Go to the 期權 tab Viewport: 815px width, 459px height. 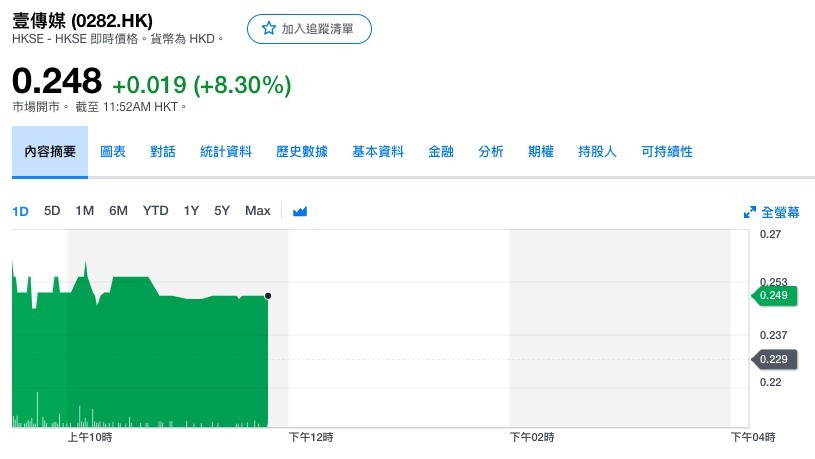click(541, 152)
